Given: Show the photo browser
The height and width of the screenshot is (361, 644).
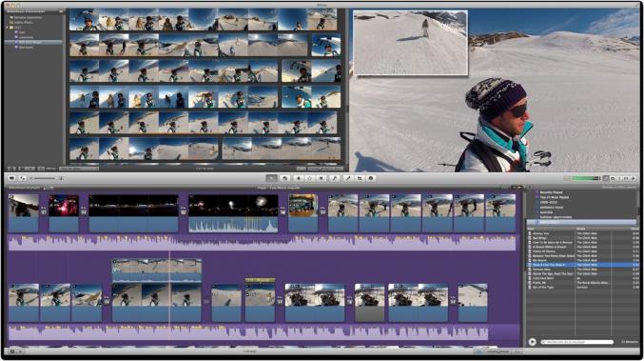Looking at the screenshot, I should click(x=613, y=178).
